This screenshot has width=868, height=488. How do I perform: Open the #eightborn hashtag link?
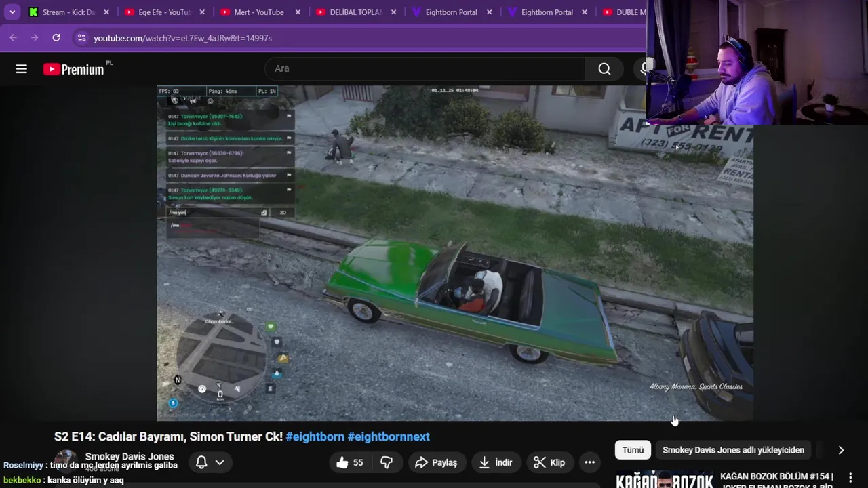(x=315, y=436)
